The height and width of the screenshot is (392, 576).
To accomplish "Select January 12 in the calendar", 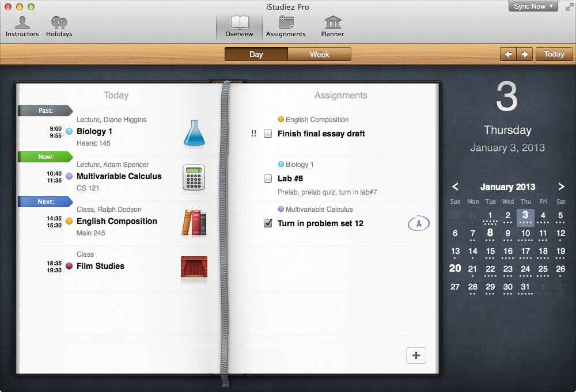I will point(560,233).
